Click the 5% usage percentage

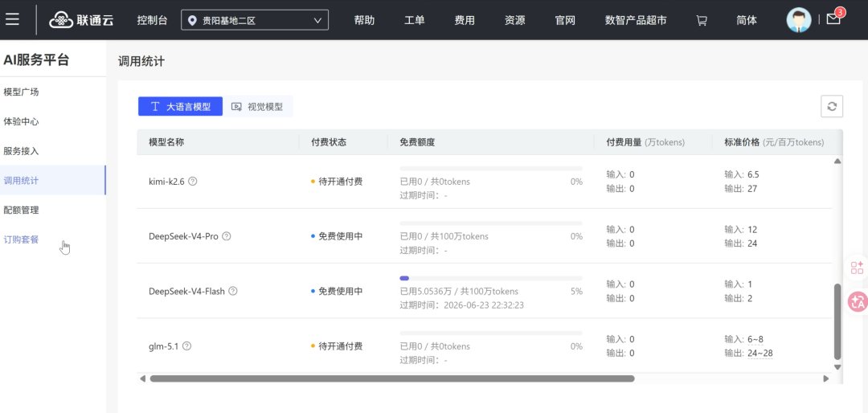pos(576,291)
